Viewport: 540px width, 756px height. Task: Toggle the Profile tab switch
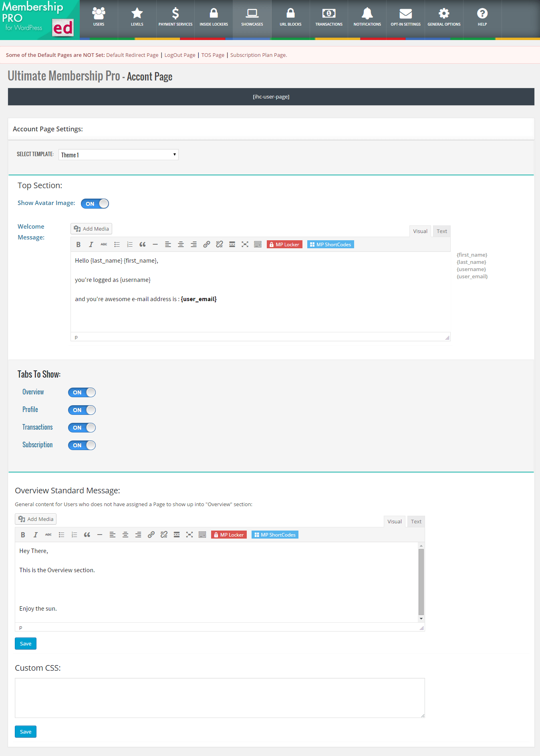pos(82,410)
